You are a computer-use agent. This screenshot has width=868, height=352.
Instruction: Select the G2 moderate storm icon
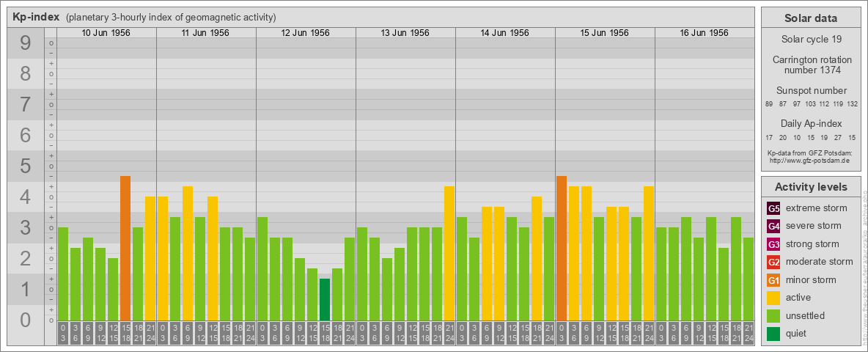click(x=773, y=262)
